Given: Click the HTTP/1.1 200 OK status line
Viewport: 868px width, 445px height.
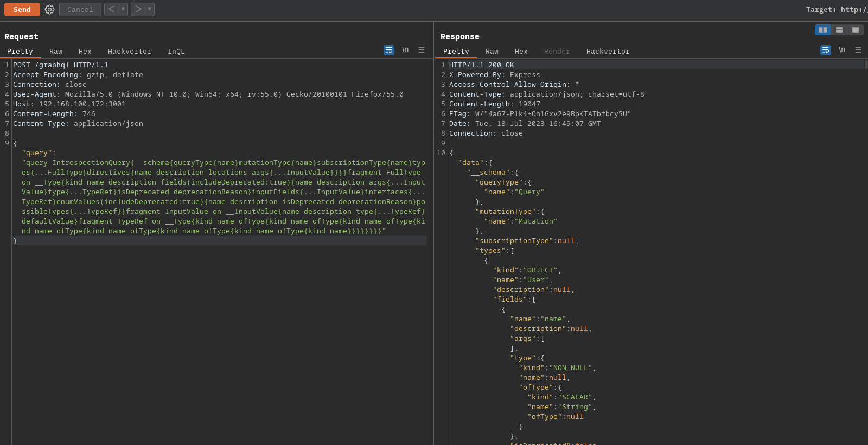Looking at the screenshot, I should pyautogui.click(x=482, y=65).
